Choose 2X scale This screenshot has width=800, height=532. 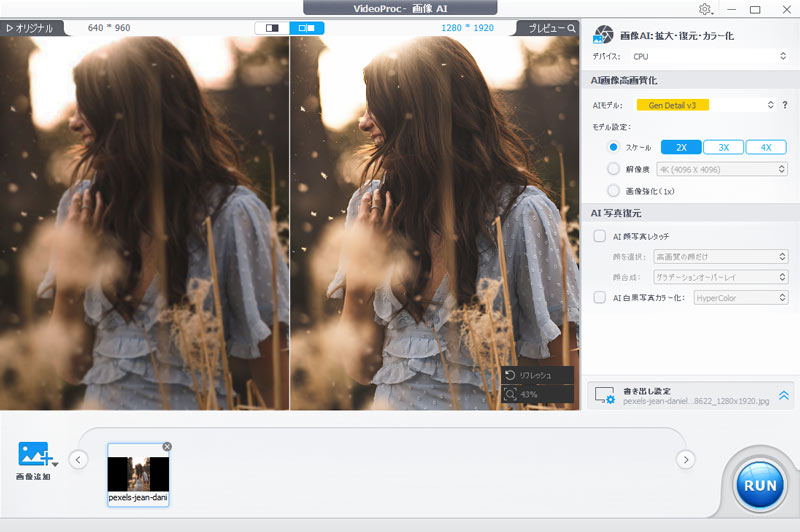pos(681,147)
